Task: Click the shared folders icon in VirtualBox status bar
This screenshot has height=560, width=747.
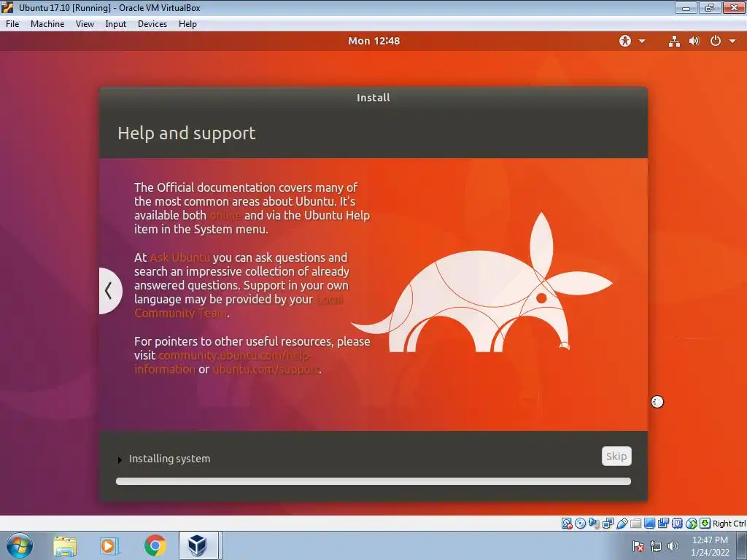Action: point(635,524)
